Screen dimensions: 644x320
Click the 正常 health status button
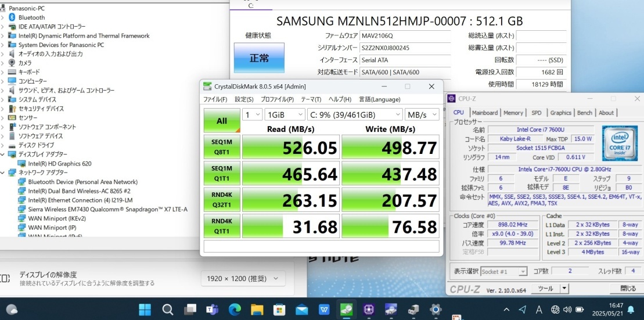[x=259, y=58]
